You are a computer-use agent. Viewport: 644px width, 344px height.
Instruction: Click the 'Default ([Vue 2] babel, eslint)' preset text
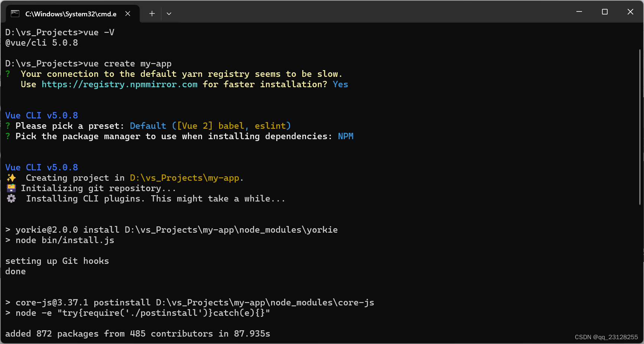[x=210, y=126]
